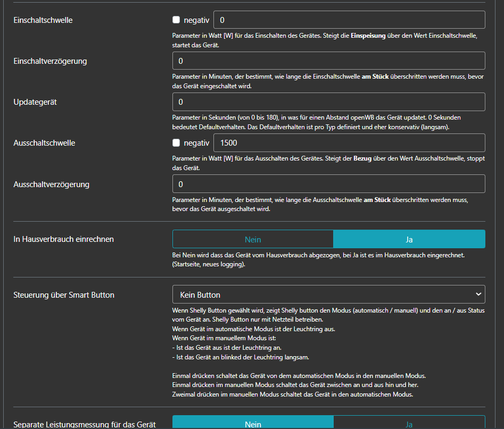Image resolution: width=504 pixels, height=429 pixels.
Task: Select Ja for In Hausverbrauch einrechnen
Action: point(409,239)
